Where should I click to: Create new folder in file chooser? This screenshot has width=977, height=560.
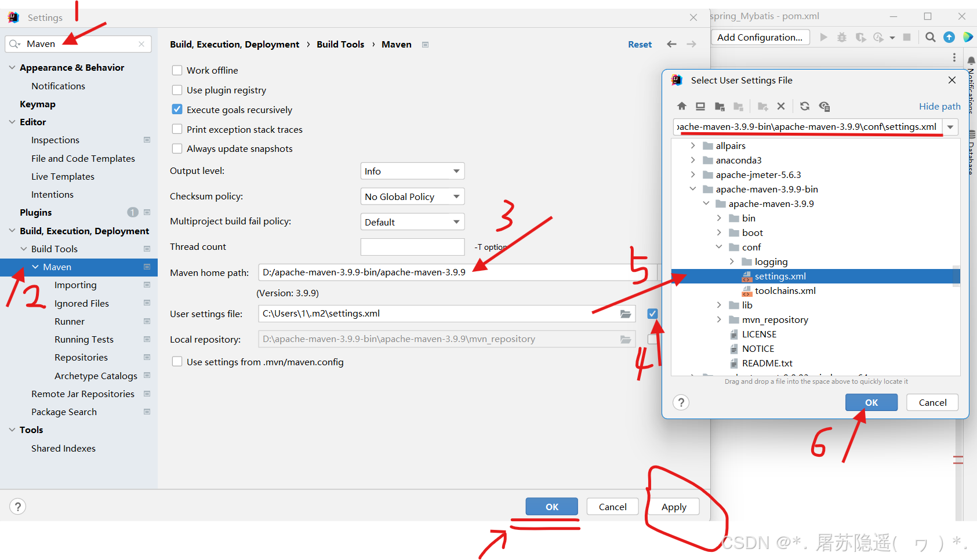point(763,106)
